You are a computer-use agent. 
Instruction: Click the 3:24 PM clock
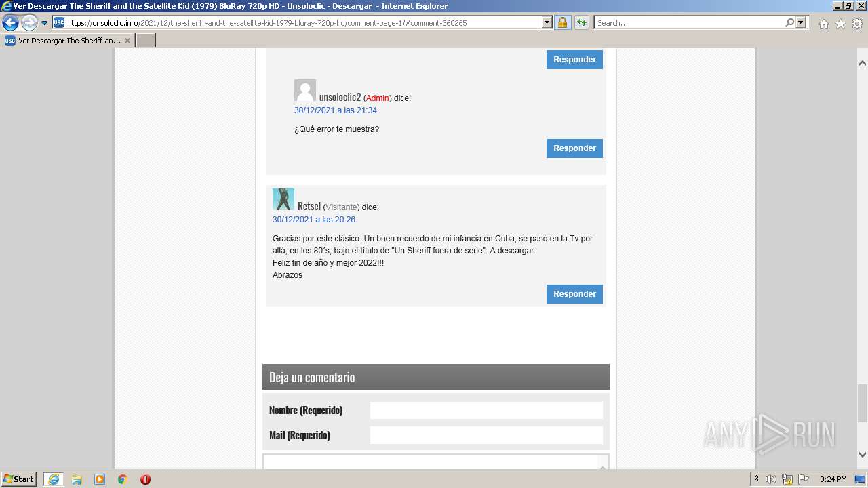click(833, 479)
